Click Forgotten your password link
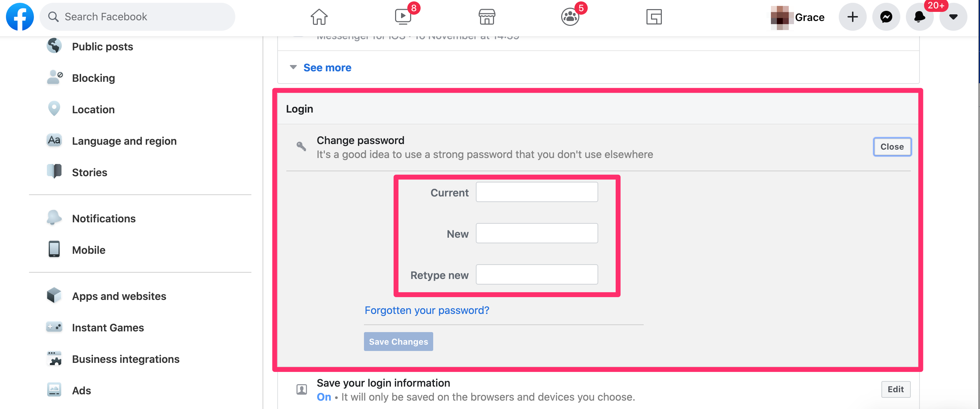Viewport: 980px width, 409px height. tap(427, 310)
